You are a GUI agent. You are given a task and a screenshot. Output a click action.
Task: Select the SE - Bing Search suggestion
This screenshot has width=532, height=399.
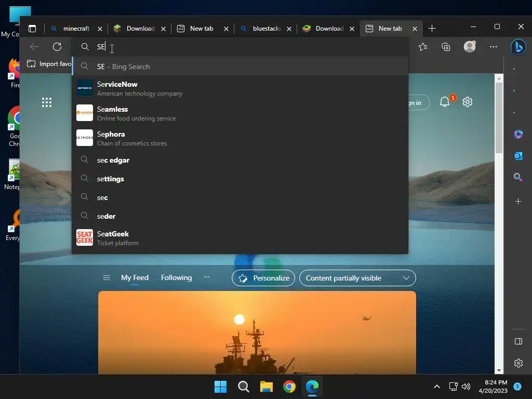pos(240,66)
